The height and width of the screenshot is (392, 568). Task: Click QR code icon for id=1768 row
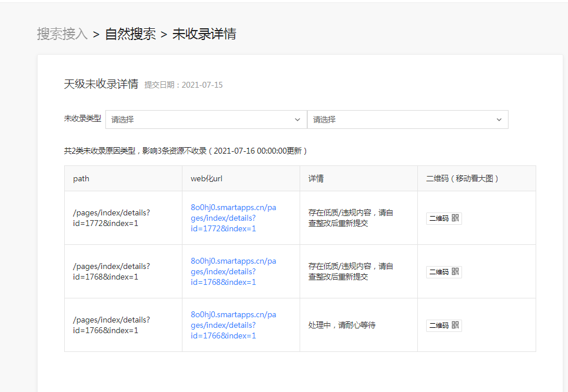pos(456,272)
